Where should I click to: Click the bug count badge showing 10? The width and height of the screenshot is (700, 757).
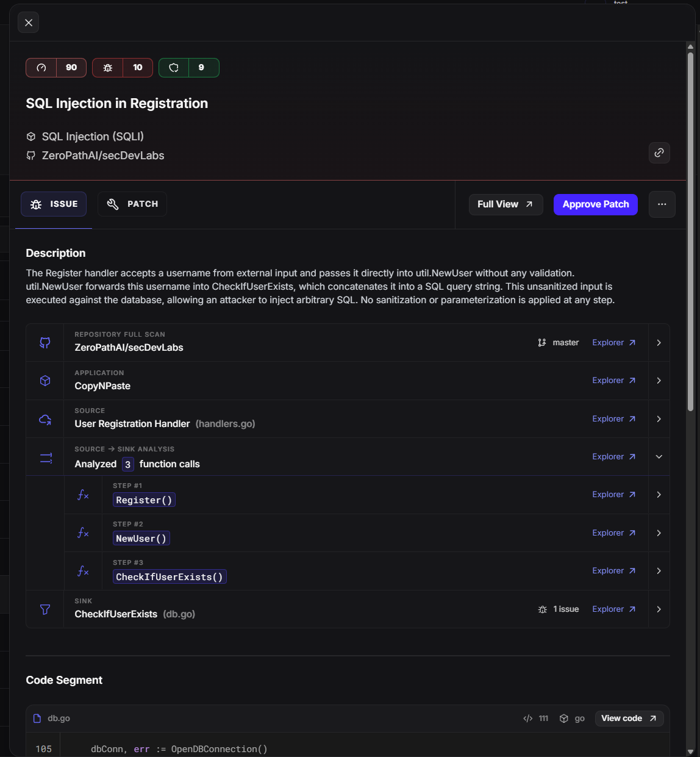[123, 68]
